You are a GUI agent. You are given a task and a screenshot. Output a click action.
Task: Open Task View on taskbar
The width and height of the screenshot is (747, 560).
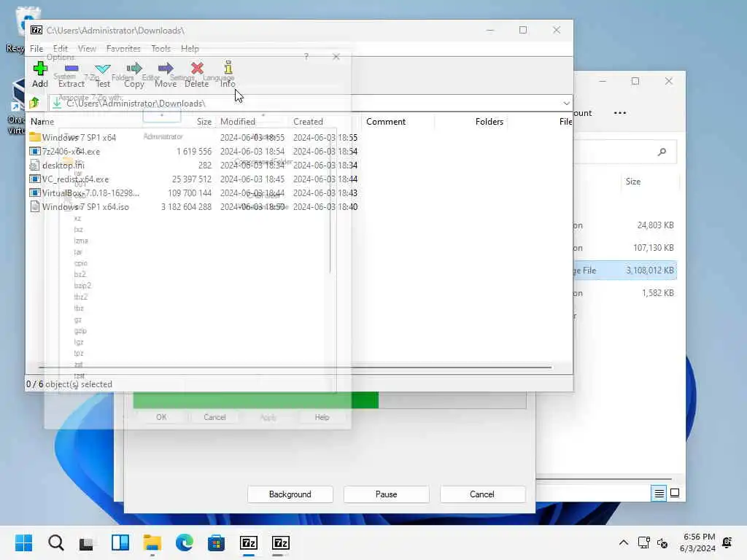tap(88, 542)
